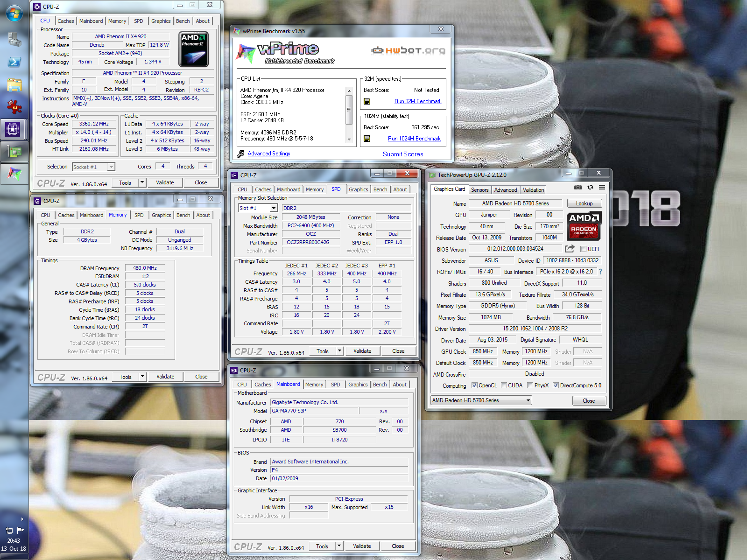Click the AMD Radeon Graphics logo in GPU-Z
The height and width of the screenshot is (560, 747).
(584, 226)
